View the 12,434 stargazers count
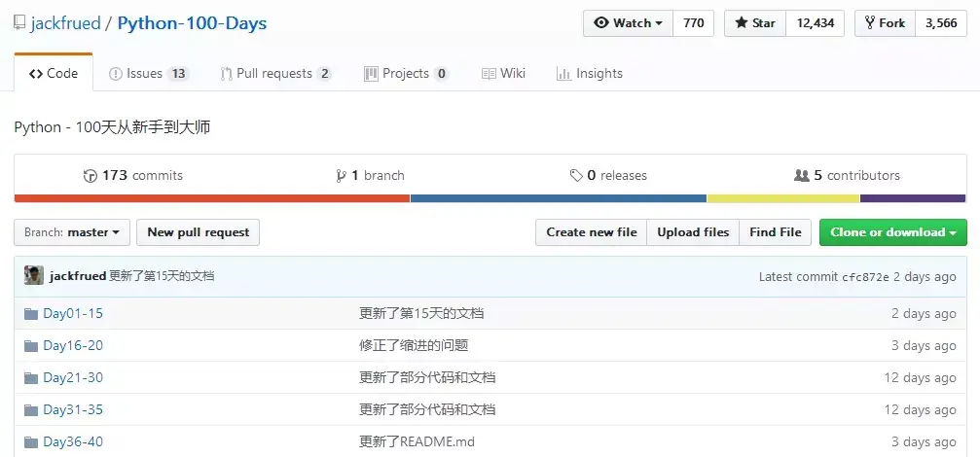The image size is (980, 457). (x=815, y=23)
